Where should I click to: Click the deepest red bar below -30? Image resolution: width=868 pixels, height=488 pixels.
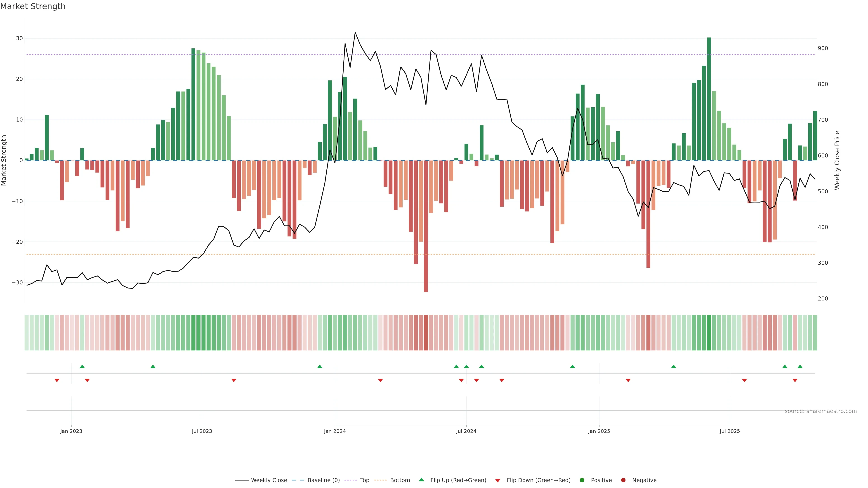(x=426, y=226)
